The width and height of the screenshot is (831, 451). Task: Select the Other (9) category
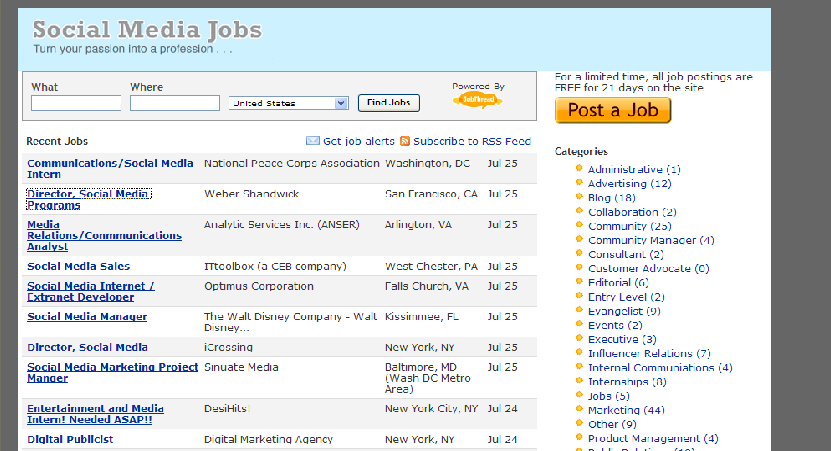click(x=612, y=424)
